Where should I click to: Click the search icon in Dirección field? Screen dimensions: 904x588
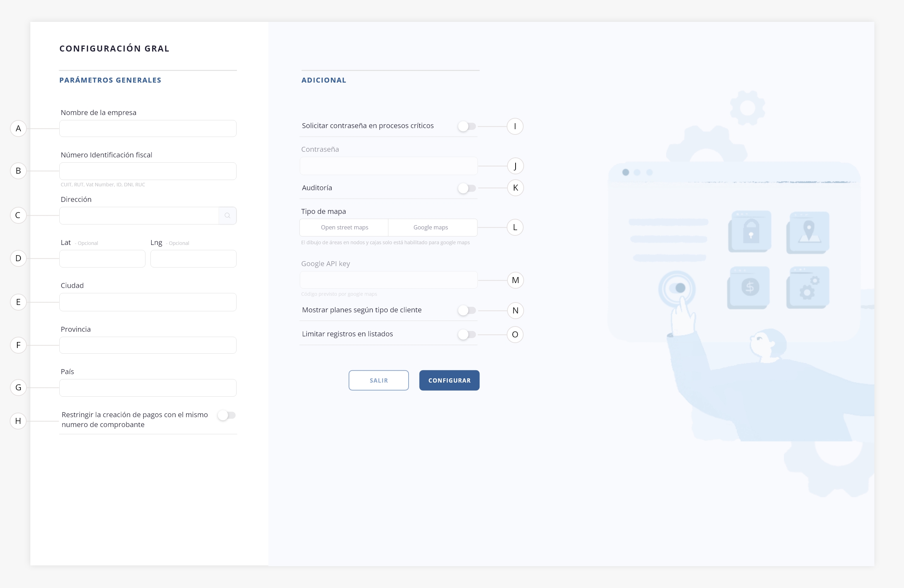pos(227,216)
